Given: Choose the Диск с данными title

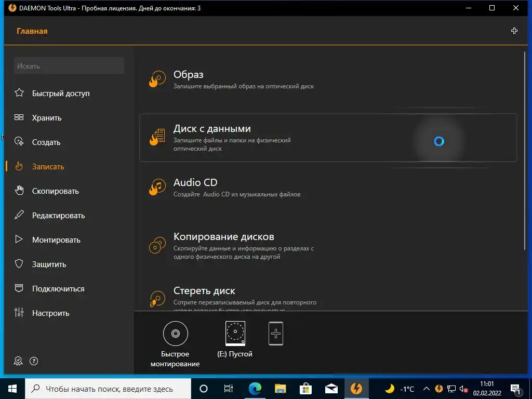Looking at the screenshot, I should 212,129.
